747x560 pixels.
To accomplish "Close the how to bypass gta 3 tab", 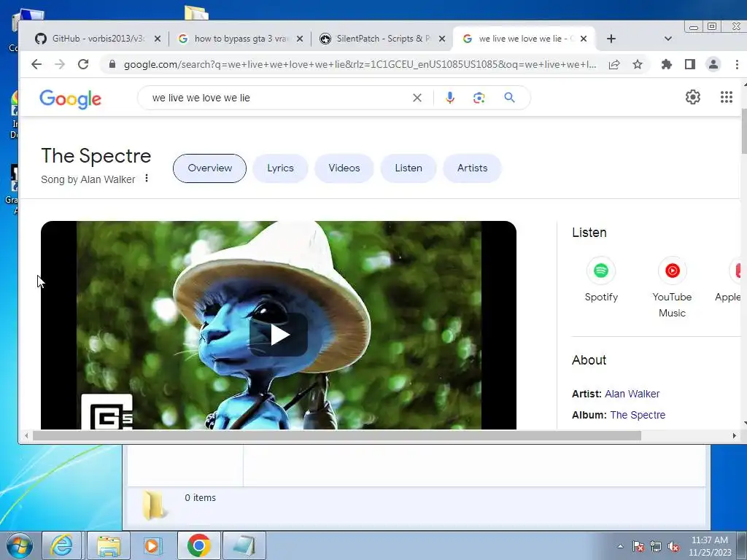I will click(300, 39).
